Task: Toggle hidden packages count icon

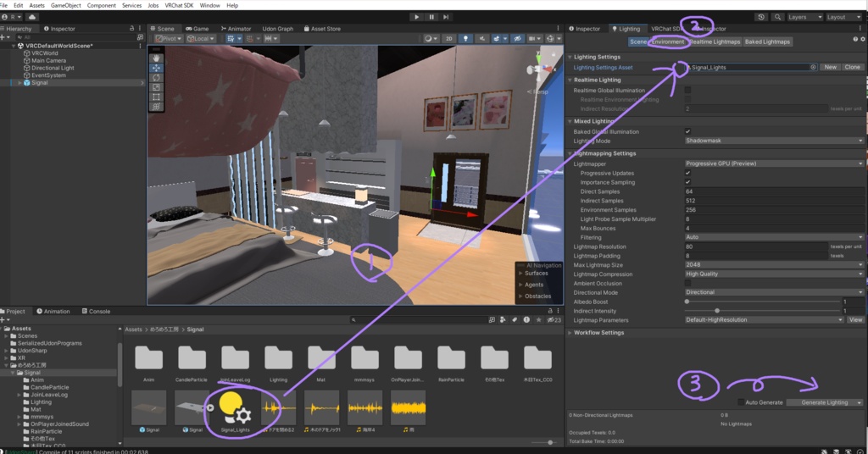Action: coord(554,319)
